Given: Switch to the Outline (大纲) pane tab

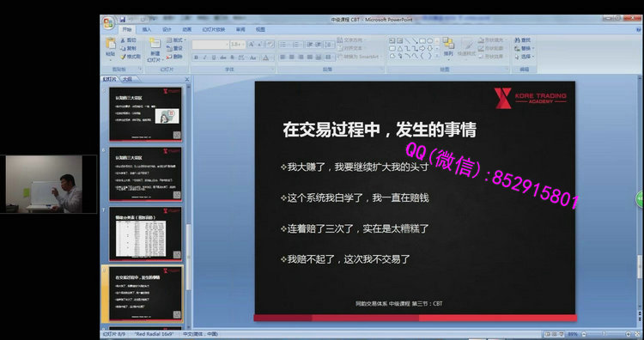Looking at the screenshot, I should click(127, 79).
